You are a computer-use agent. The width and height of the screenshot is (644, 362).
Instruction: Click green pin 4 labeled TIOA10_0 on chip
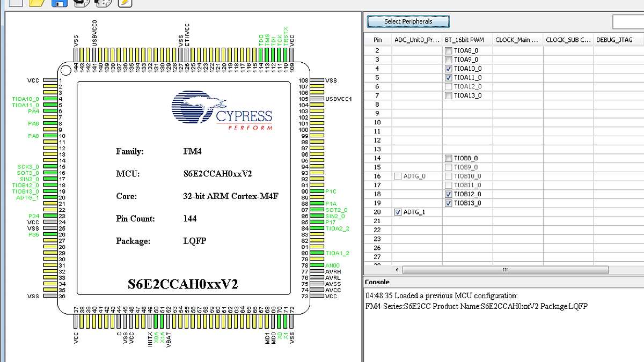50,99
